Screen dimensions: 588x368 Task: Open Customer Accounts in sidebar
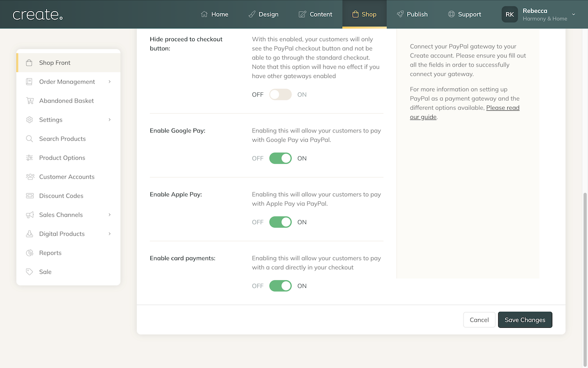[68, 177]
